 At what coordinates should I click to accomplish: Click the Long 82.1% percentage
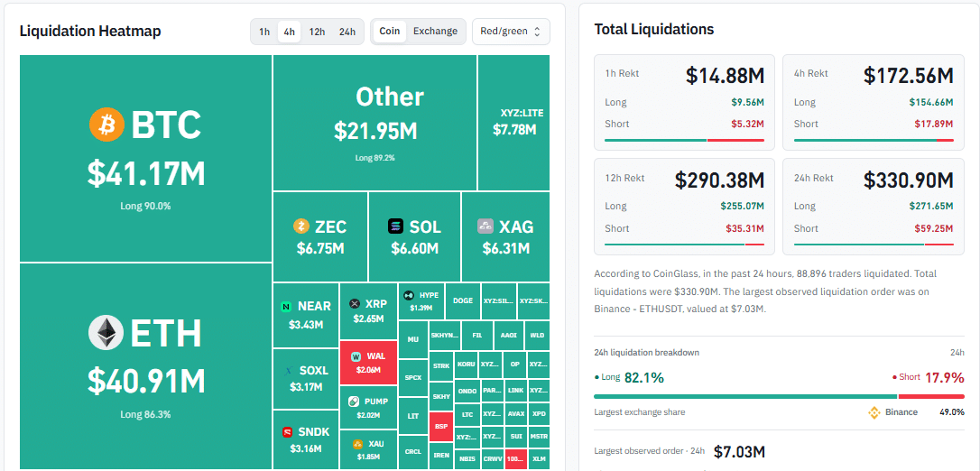[x=643, y=377]
